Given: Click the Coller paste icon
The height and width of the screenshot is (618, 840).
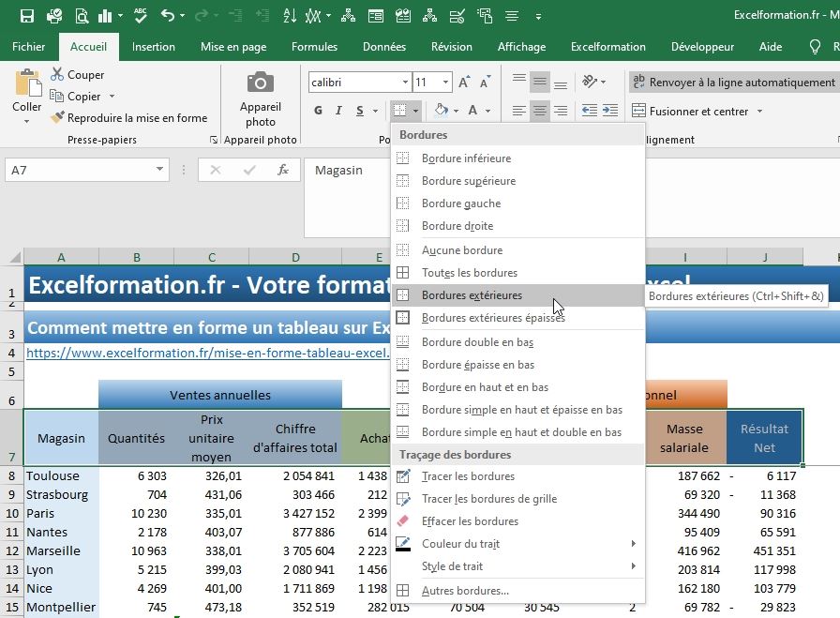Looking at the screenshot, I should click(x=27, y=83).
